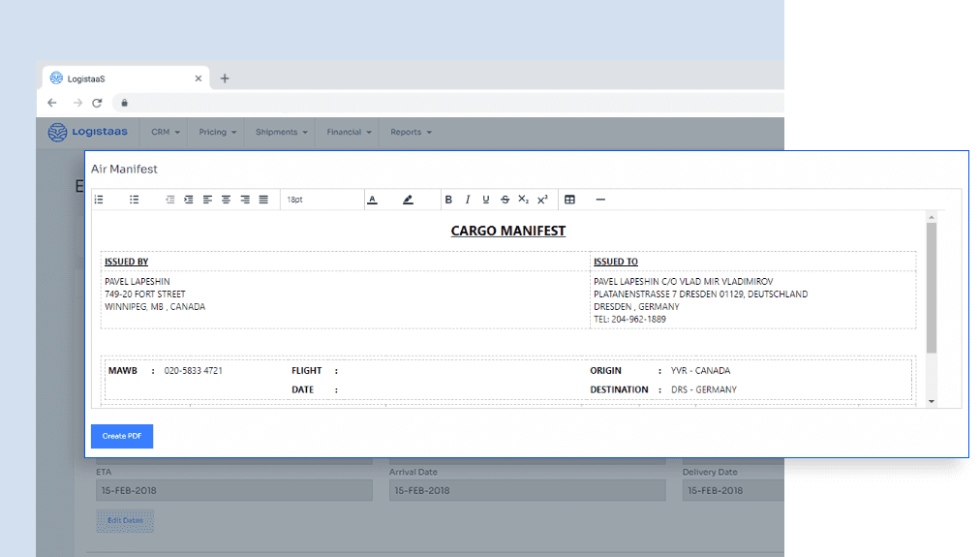Screen dimensions: 980x557
Task: Click MAWB number 020-5833 4721
Action: [x=193, y=371]
